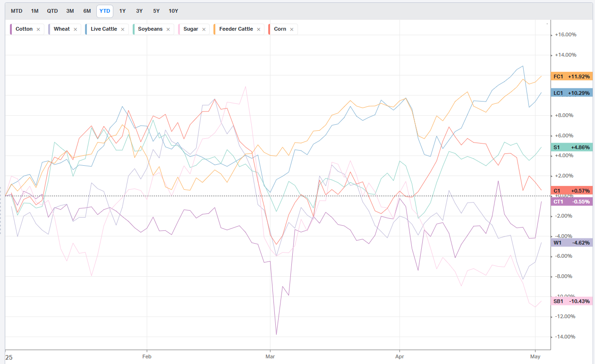Click the -2.00% axis label
Viewport: 595px width, 364px height.
pyautogui.click(x=564, y=216)
